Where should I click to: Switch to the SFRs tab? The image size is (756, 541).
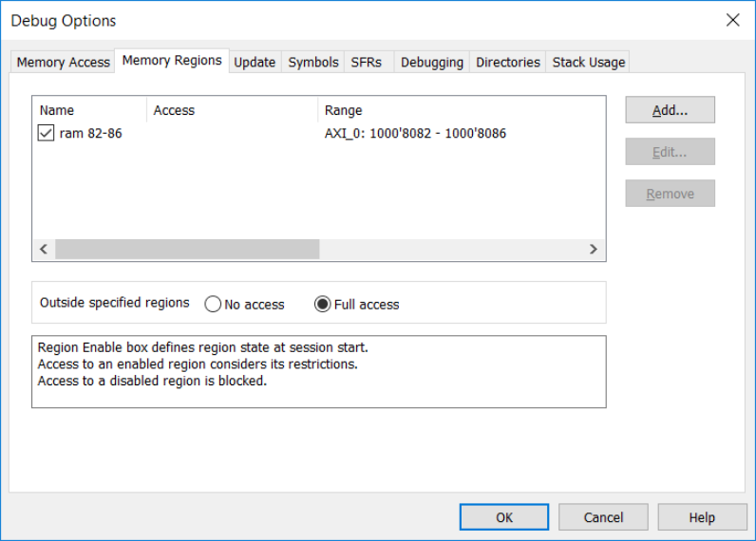pyautogui.click(x=367, y=62)
